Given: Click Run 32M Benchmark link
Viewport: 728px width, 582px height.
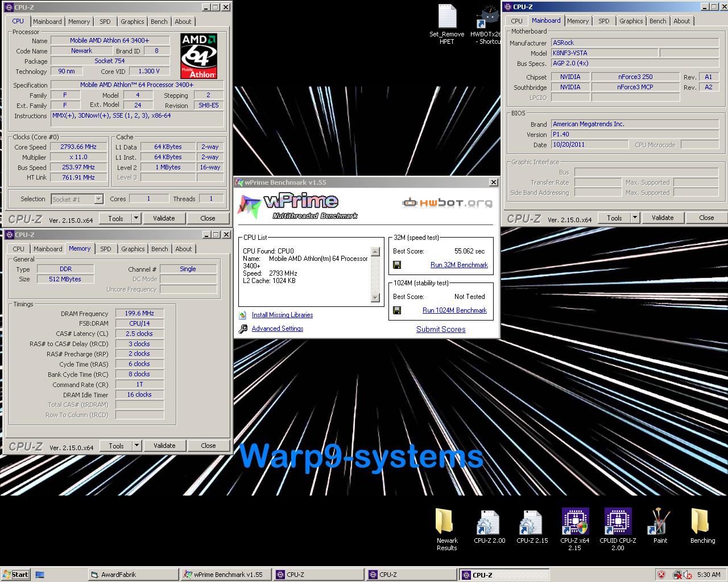Looking at the screenshot, I should click(x=459, y=265).
